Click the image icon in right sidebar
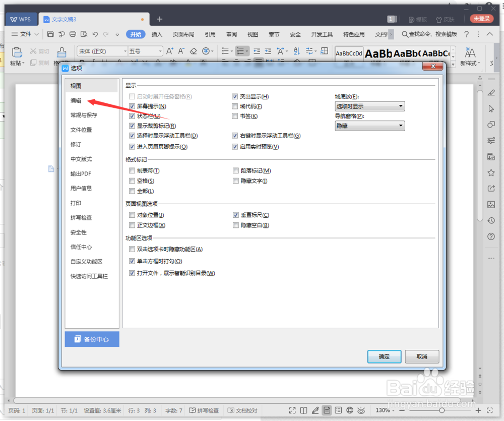Viewport: 504px width, 421px height. pos(491,205)
